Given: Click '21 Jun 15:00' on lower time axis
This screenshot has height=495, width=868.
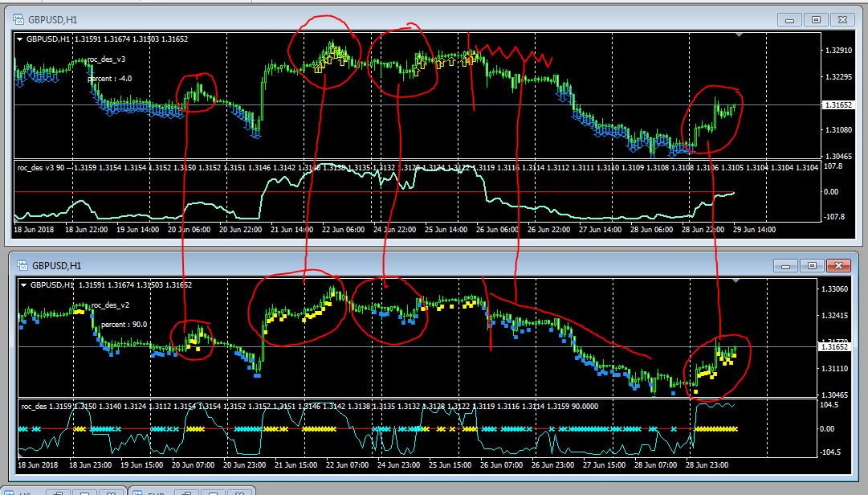Looking at the screenshot, I should coord(295,465).
